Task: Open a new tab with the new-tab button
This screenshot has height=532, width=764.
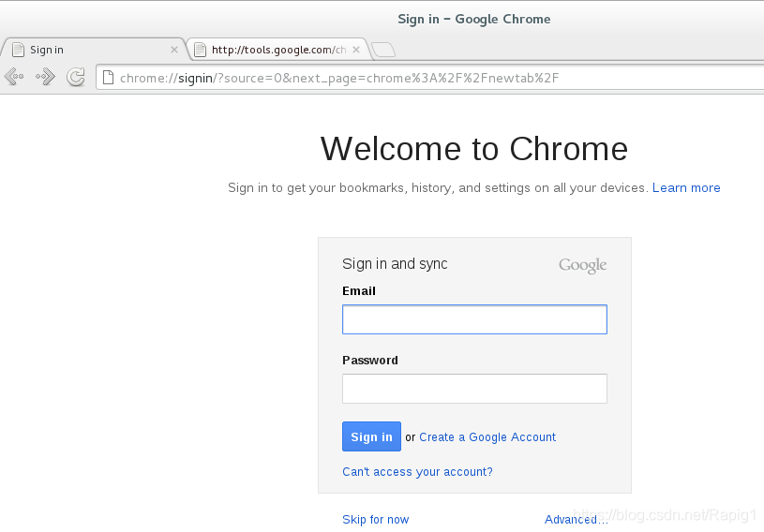Action: 383,50
